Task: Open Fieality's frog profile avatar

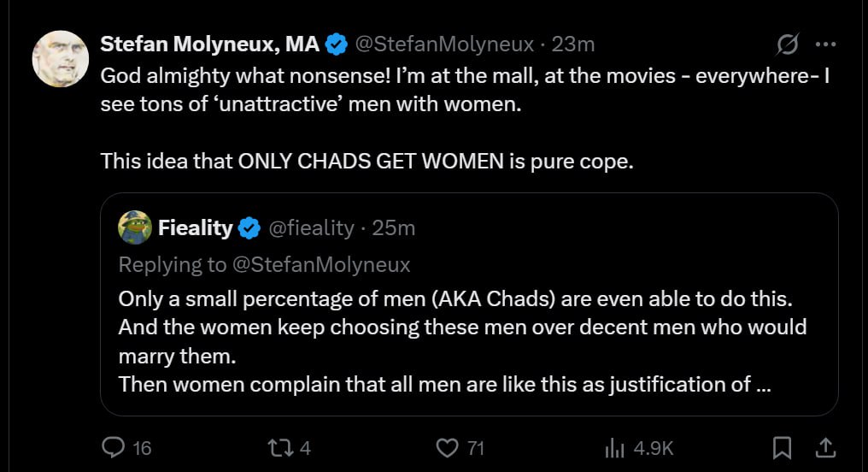Action: [135, 227]
